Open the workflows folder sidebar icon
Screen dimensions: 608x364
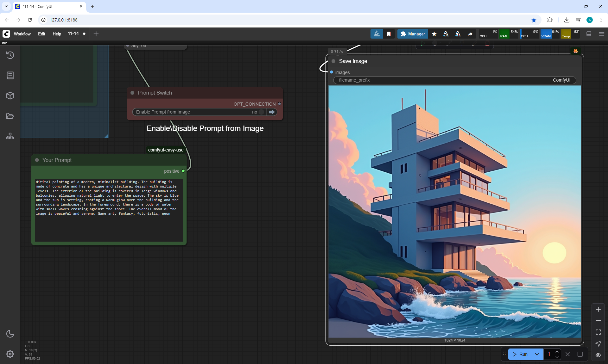click(x=10, y=116)
